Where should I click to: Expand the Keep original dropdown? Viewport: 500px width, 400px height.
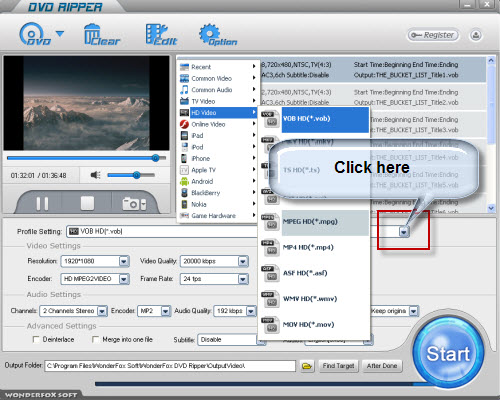[414, 311]
